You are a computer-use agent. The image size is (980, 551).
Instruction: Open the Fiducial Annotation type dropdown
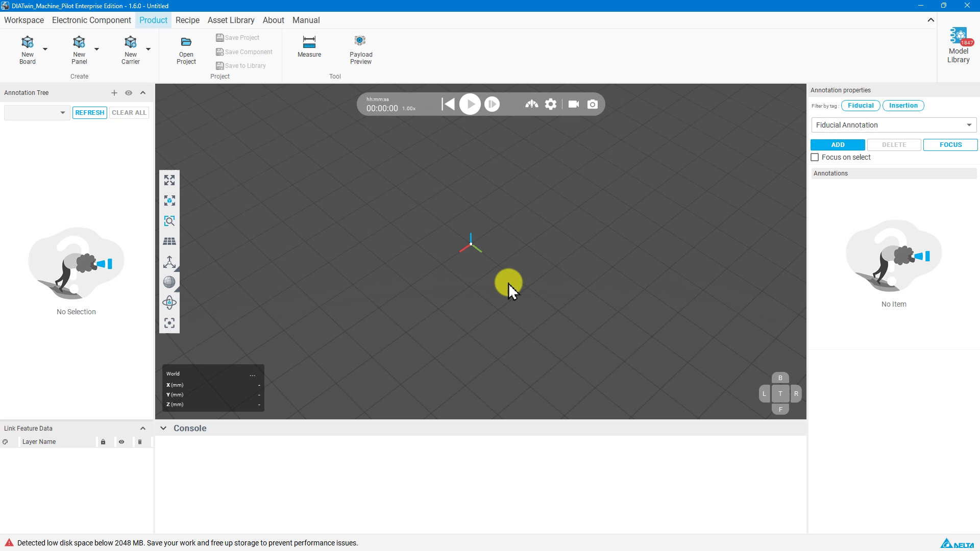pos(894,125)
